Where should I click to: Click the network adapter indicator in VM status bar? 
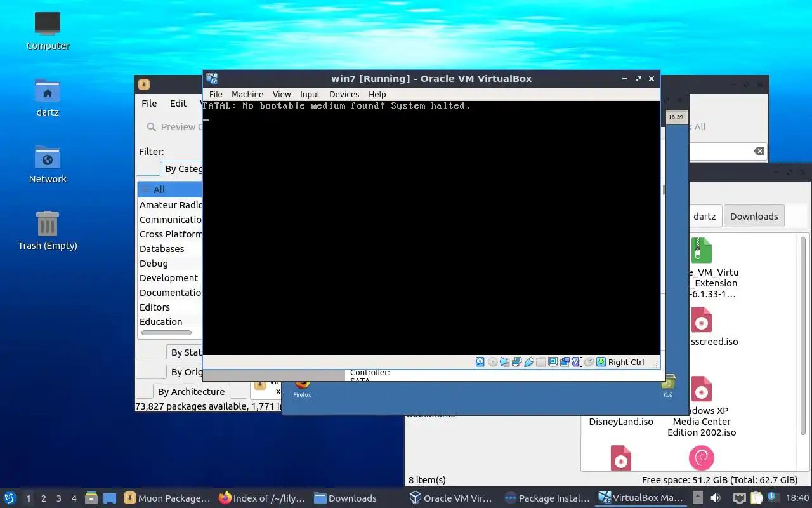(x=516, y=362)
